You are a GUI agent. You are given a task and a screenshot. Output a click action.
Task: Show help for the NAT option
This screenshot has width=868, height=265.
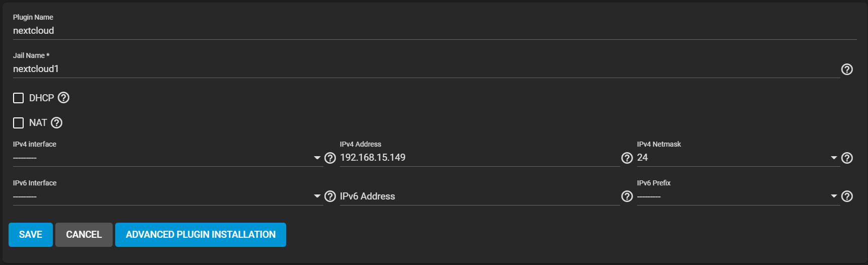coord(57,122)
